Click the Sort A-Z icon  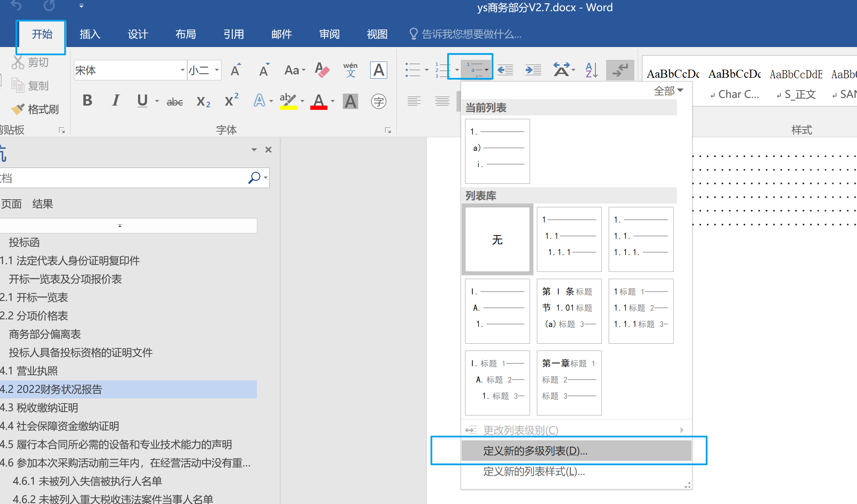[591, 70]
